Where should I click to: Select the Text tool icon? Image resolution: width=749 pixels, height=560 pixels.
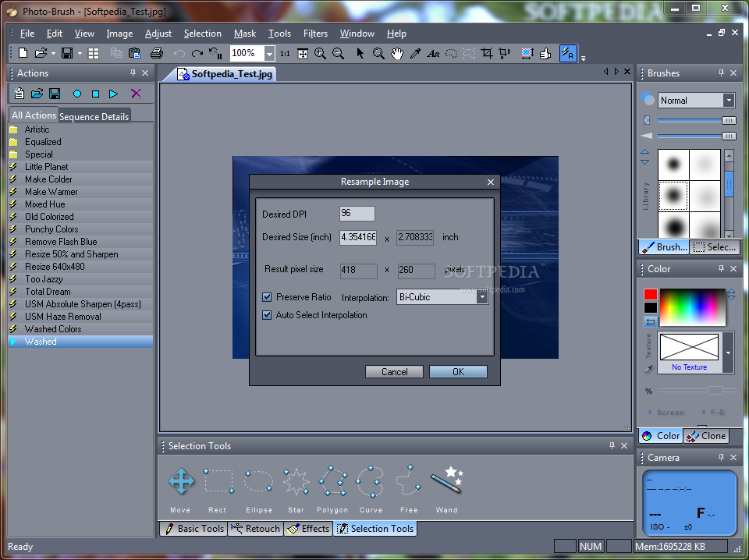[433, 53]
